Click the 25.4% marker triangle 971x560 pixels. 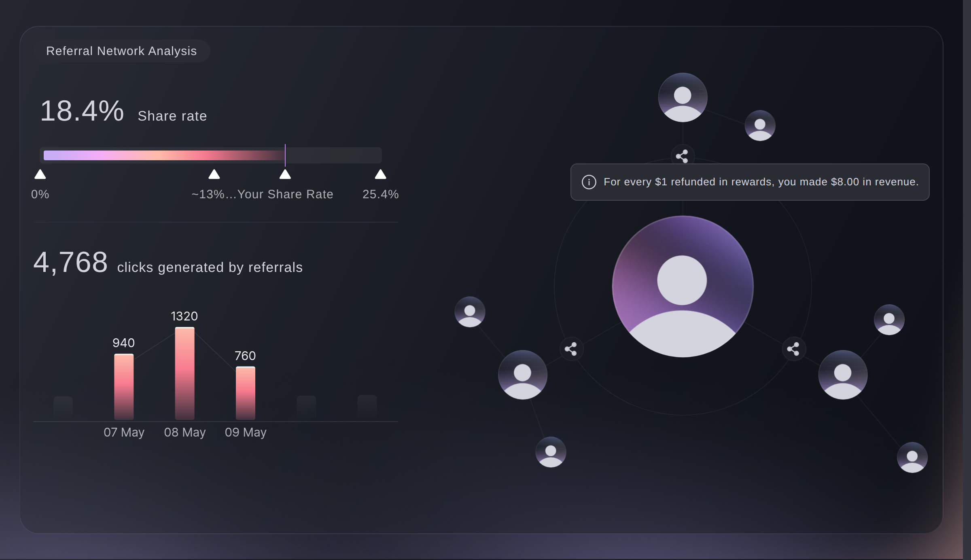380,174
